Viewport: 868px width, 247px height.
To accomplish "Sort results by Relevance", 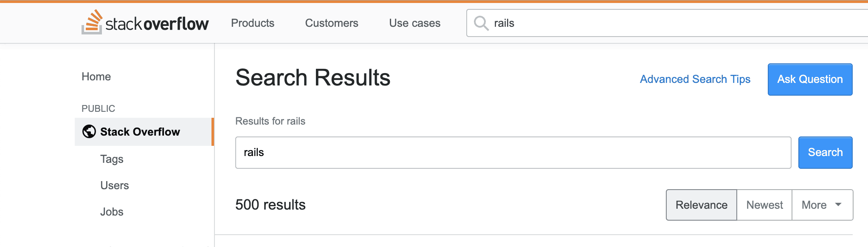I will [x=701, y=205].
